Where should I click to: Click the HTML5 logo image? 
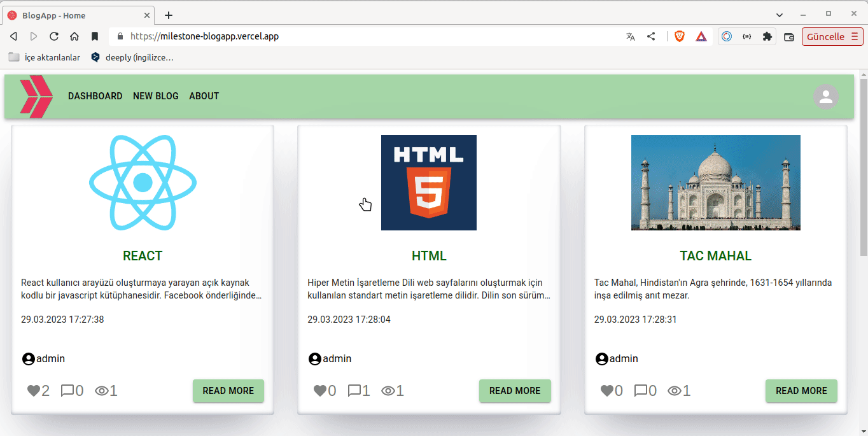(x=429, y=183)
